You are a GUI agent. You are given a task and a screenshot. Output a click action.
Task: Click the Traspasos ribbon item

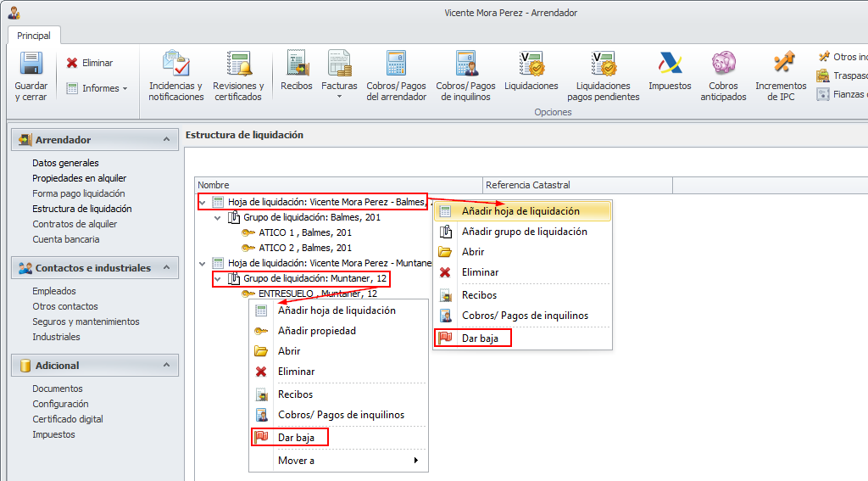[842, 76]
